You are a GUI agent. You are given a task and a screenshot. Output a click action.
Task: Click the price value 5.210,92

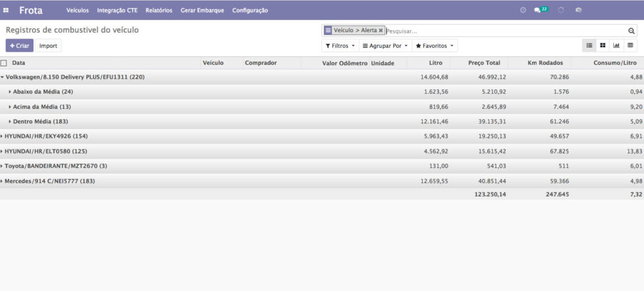pos(494,92)
